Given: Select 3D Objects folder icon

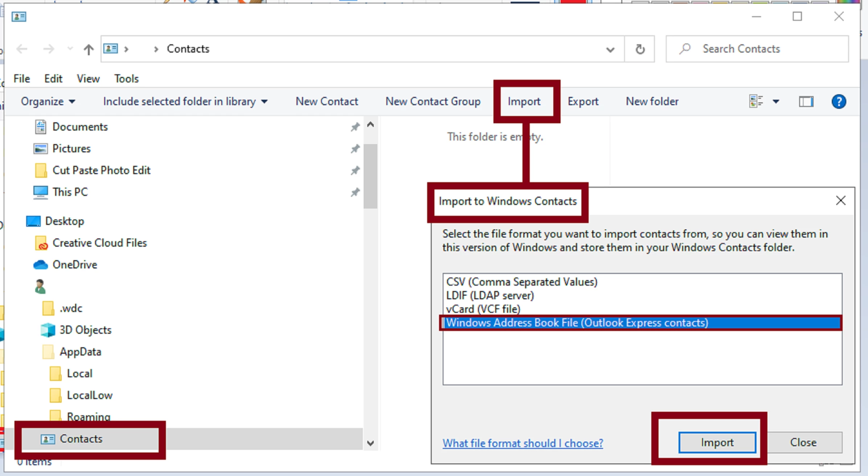Looking at the screenshot, I should (48, 330).
